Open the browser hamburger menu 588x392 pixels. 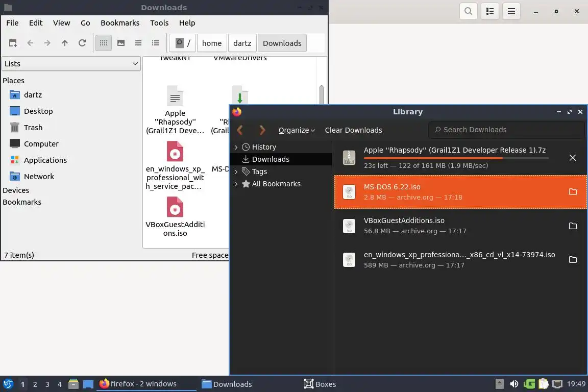click(x=511, y=11)
